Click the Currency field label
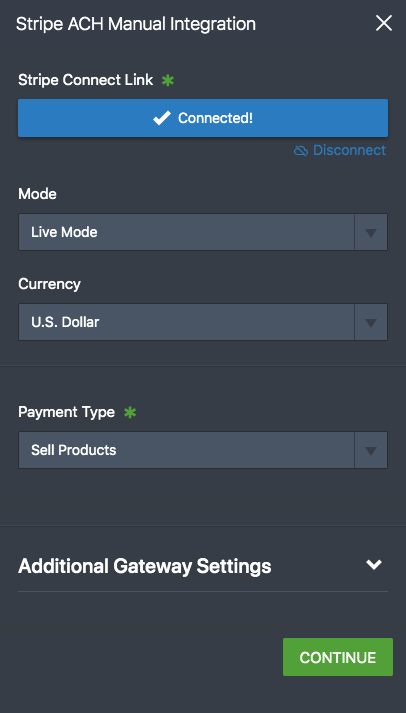Image resolution: width=406 pixels, height=713 pixels. point(49,284)
